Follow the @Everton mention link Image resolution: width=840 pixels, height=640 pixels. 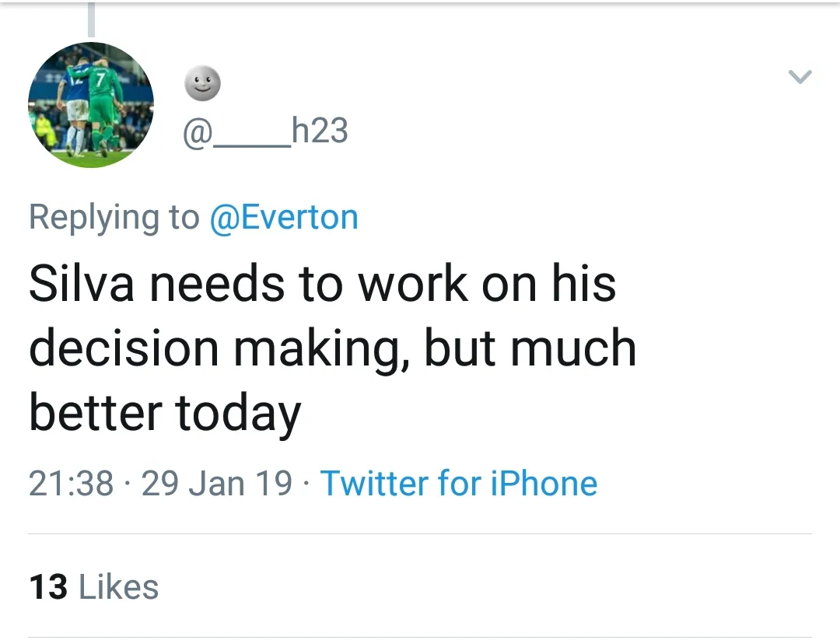pyautogui.click(x=284, y=217)
